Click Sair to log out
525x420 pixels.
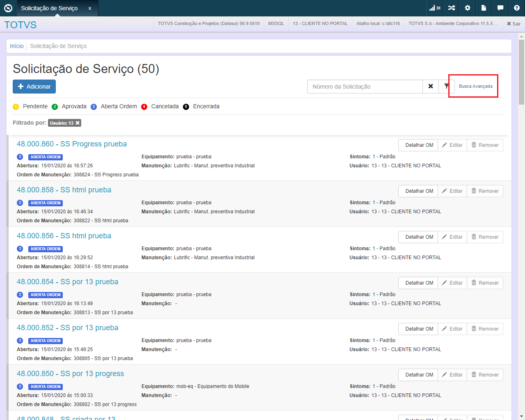coord(514,24)
